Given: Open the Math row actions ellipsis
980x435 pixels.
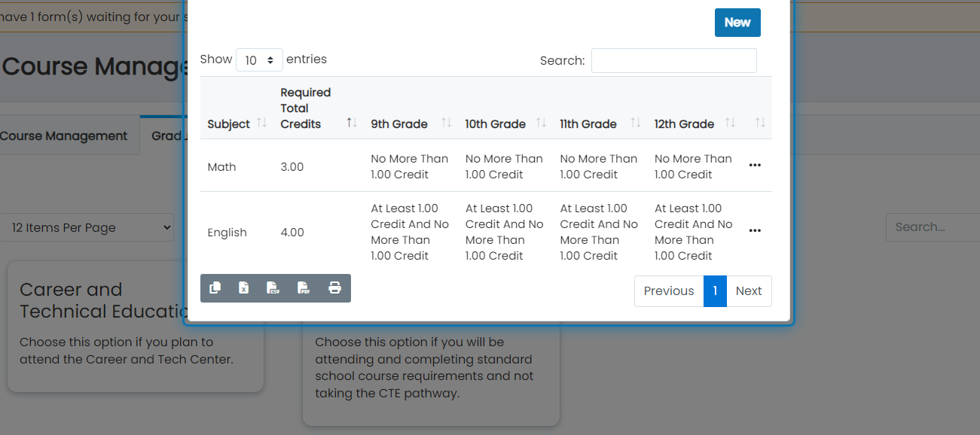Looking at the screenshot, I should point(755,166).
